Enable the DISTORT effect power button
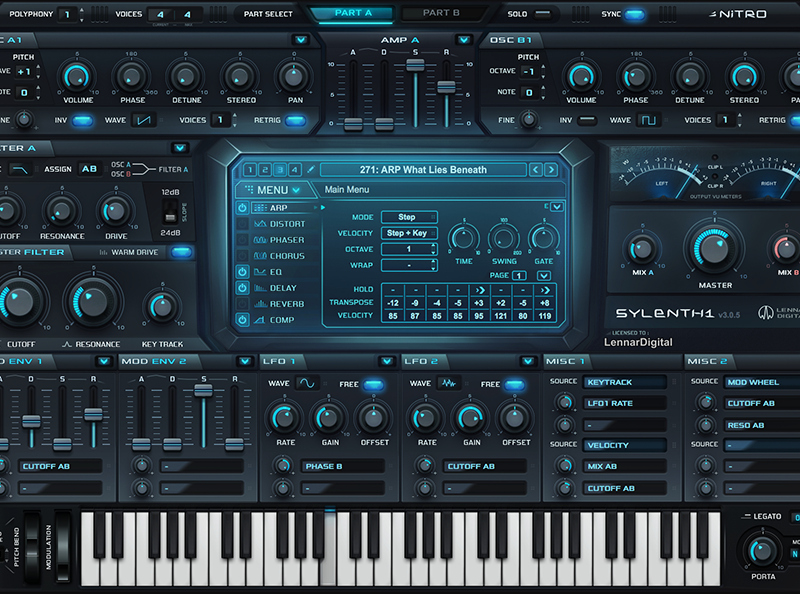The height and width of the screenshot is (594, 800). [242, 224]
